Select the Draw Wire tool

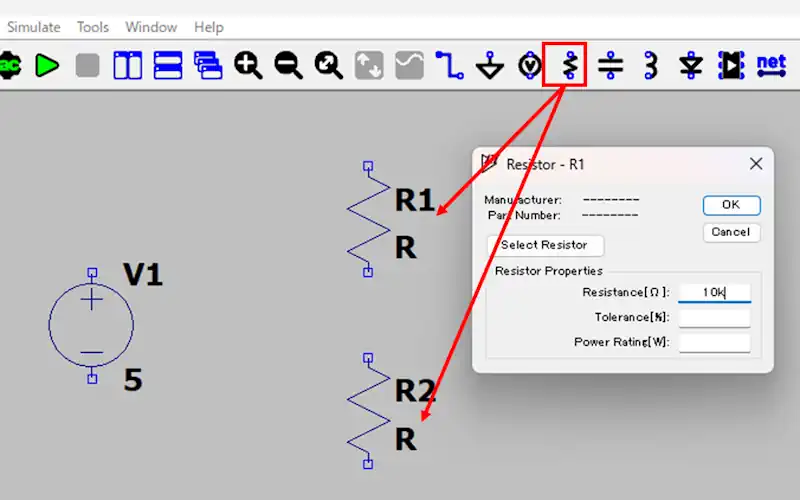pyautogui.click(x=449, y=66)
